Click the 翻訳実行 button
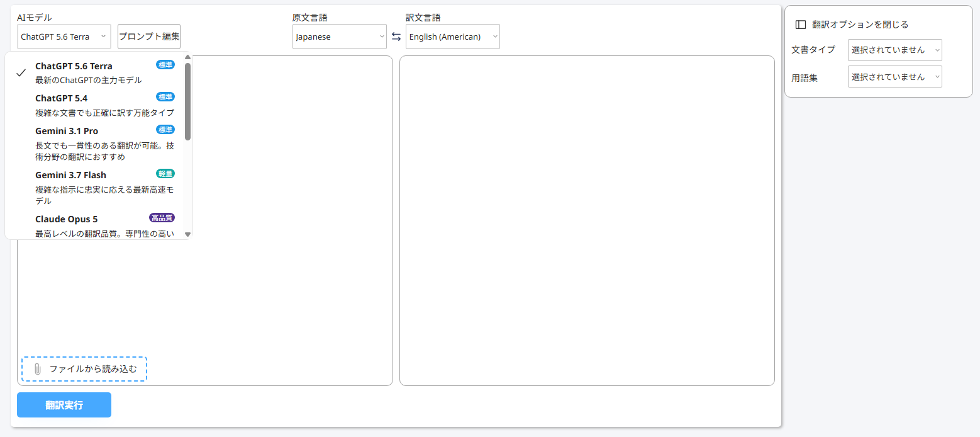Screen dimensions: 980x437 pos(64,405)
